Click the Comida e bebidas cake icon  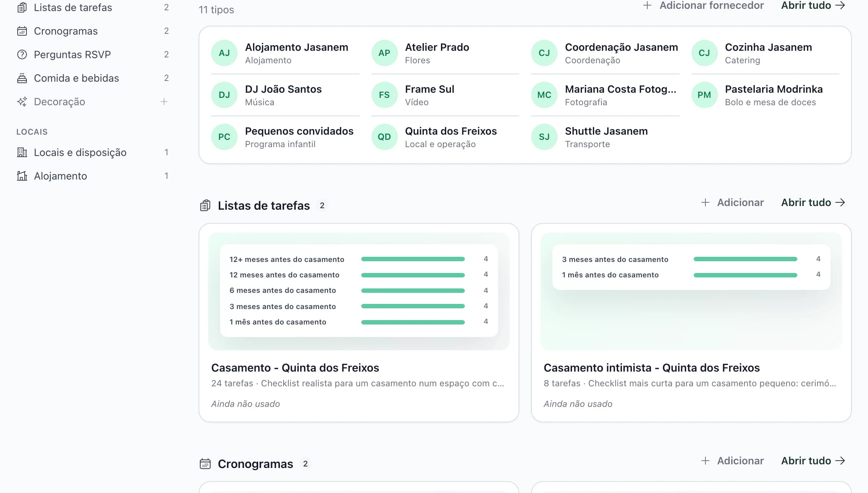(x=22, y=78)
